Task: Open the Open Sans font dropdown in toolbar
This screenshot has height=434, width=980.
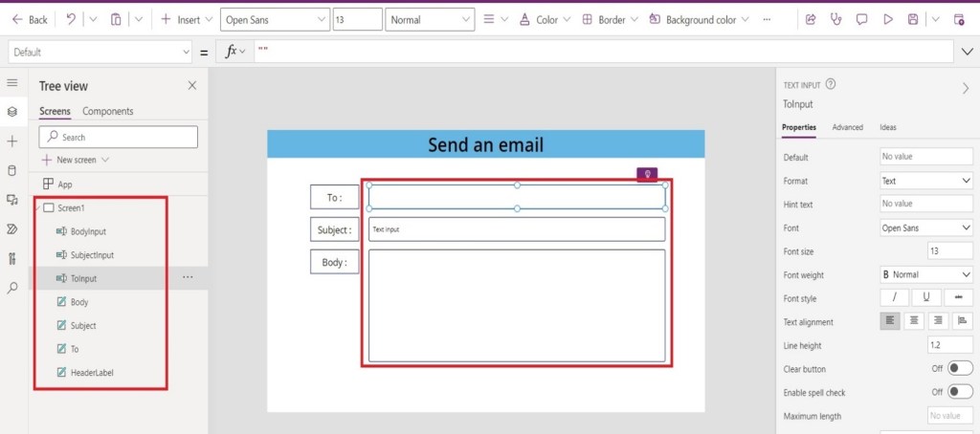Action: pyautogui.click(x=274, y=19)
